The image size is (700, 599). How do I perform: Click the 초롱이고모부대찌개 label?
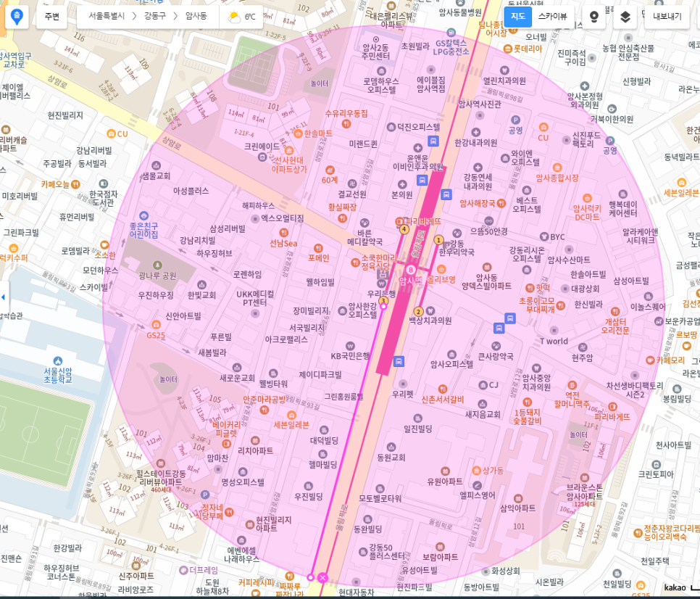[x=537, y=305]
